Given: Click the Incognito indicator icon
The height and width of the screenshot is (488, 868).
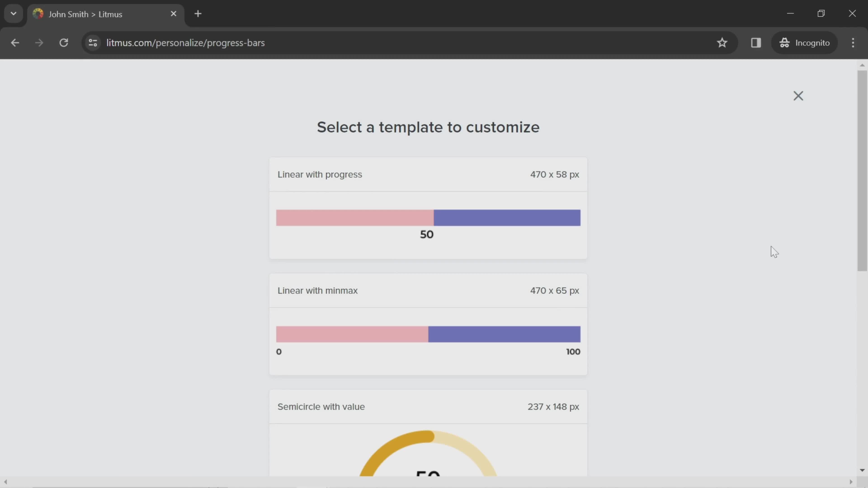Looking at the screenshot, I should [x=785, y=42].
